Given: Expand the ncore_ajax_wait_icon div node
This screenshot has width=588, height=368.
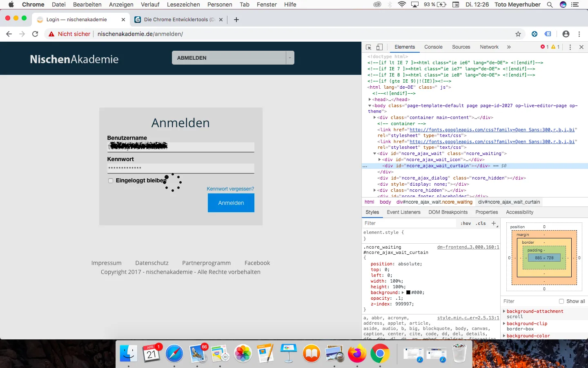Looking at the screenshot, I should [x=380, y=159].
